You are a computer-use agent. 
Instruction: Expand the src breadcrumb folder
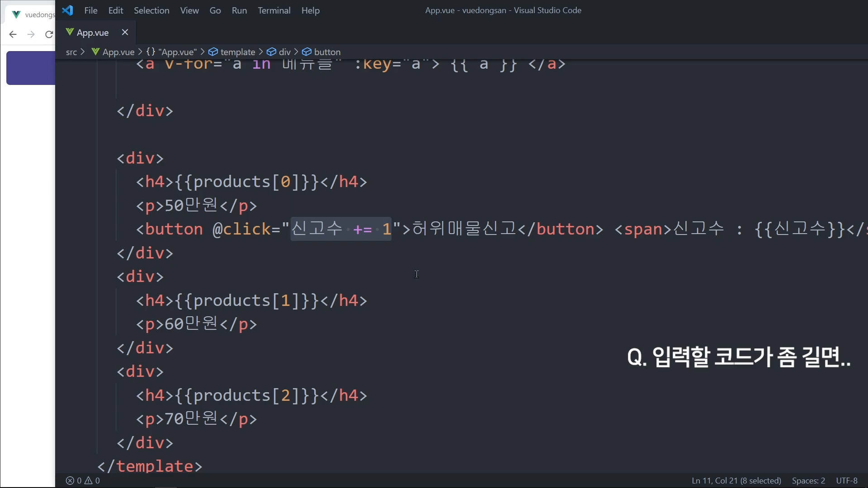71,52
